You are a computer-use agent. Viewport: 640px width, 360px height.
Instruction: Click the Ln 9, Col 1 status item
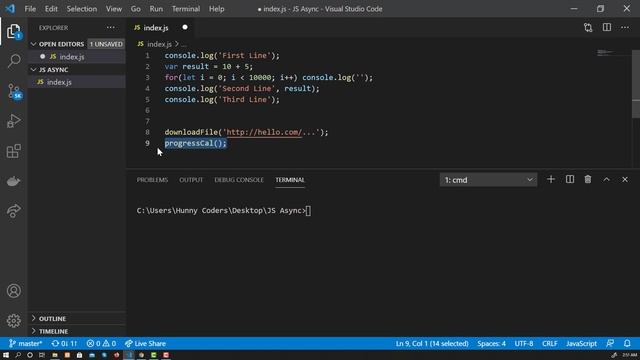tap(432, 344)
